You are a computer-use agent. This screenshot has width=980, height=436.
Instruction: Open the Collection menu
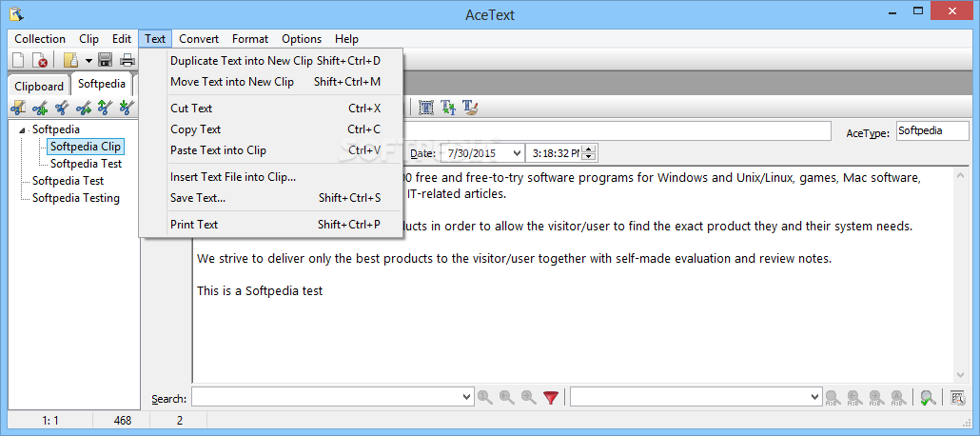coord(40,39)
